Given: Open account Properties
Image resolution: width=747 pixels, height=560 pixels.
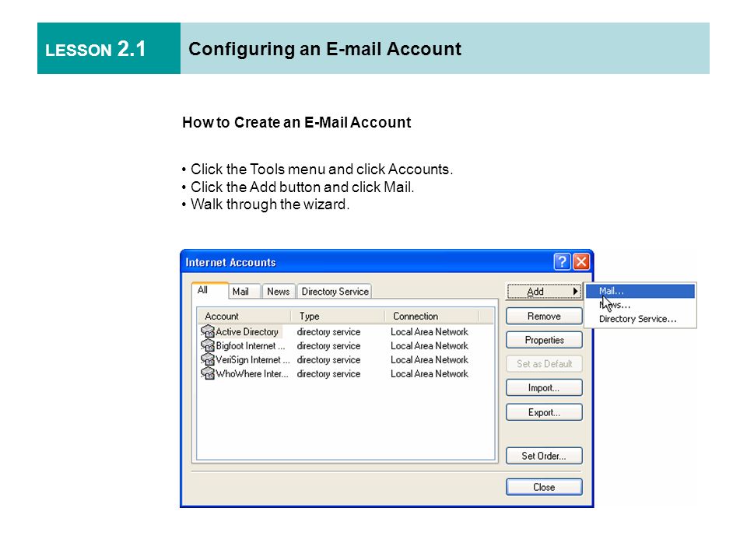Looking at the screenshot, I should [544, 340].
